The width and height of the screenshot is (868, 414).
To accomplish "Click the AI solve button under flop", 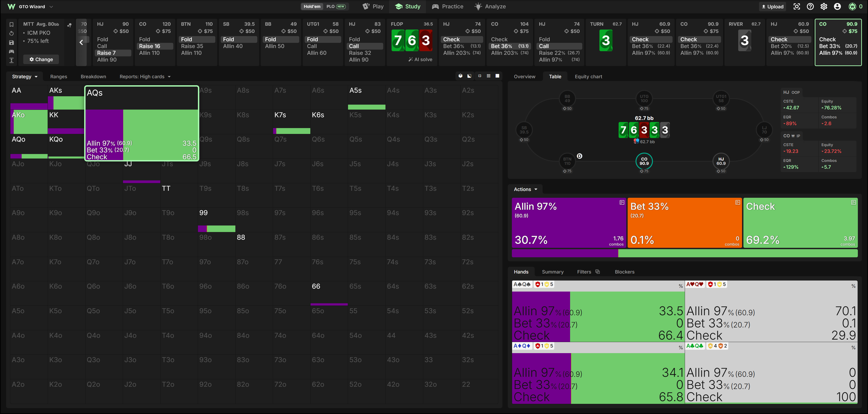I will point(420,59).
